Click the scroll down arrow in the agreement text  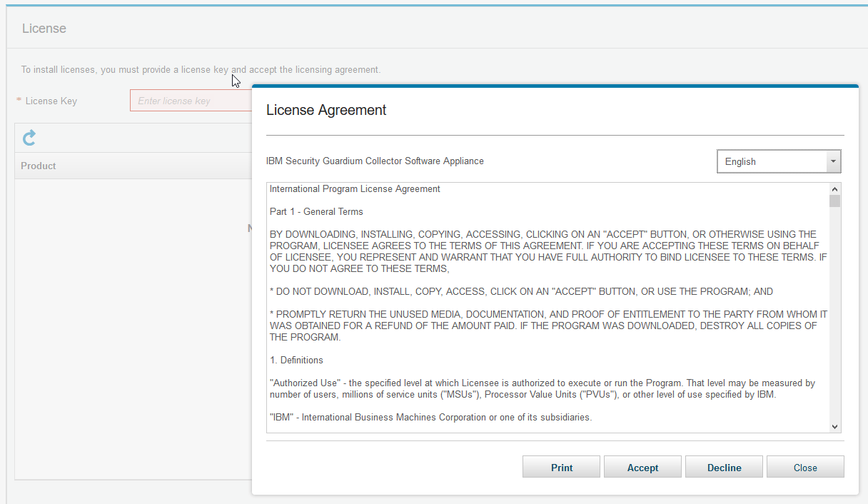(835, 426)
